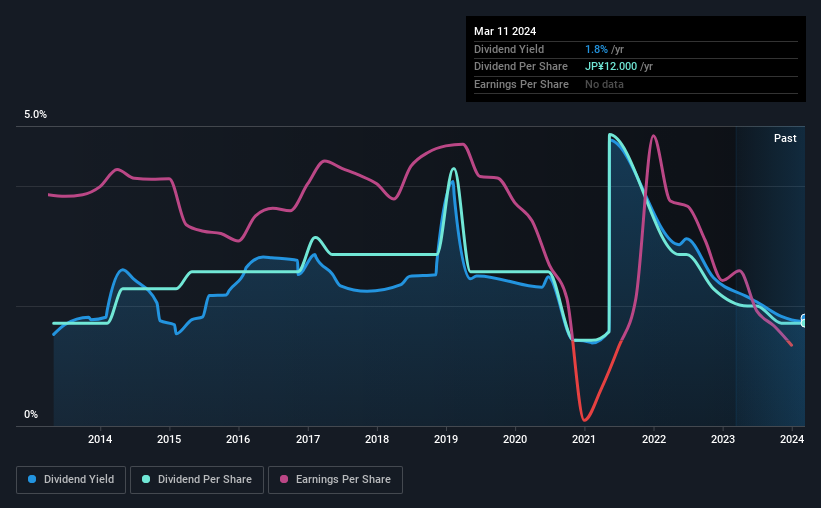
Task: Click the 2014 x-axis label
Action: click(100, 439)
